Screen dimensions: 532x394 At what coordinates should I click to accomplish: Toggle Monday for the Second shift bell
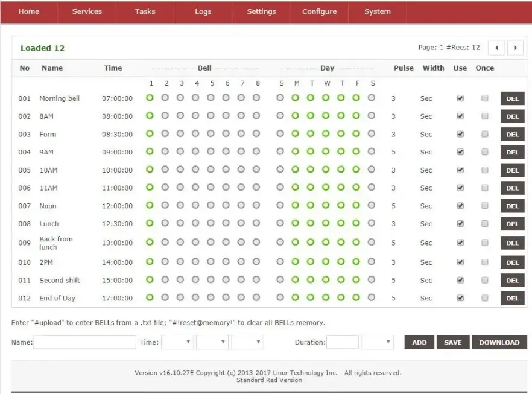(x=296, y=280)
